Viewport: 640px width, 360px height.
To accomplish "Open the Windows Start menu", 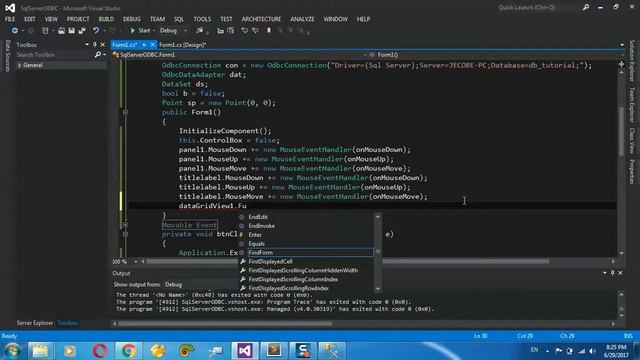I will pyautogui.click(x=12, y=351).
